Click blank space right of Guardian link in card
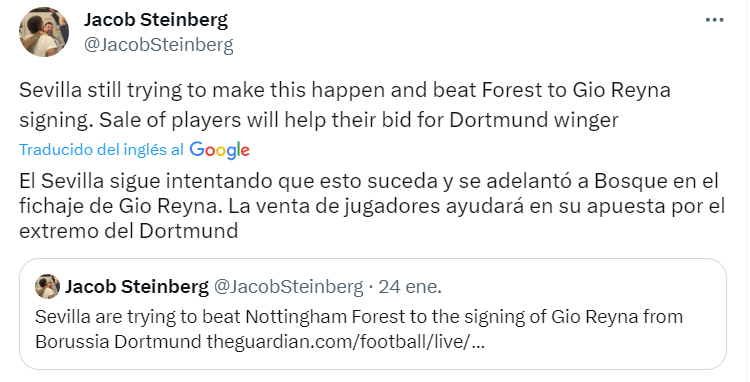The width and height of the screenshot is (750, 382). tap(603, 342)
